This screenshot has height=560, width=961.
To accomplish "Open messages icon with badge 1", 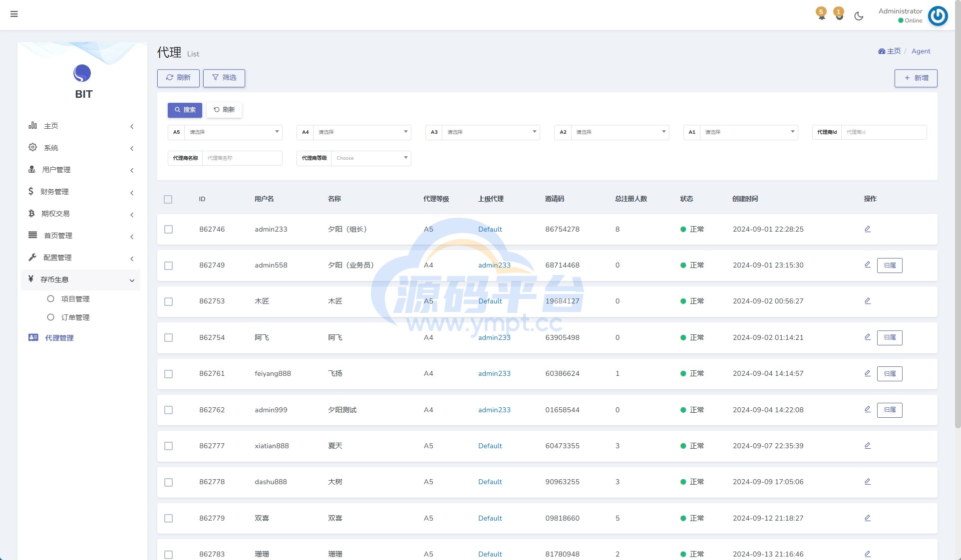I will click(839, 14).
